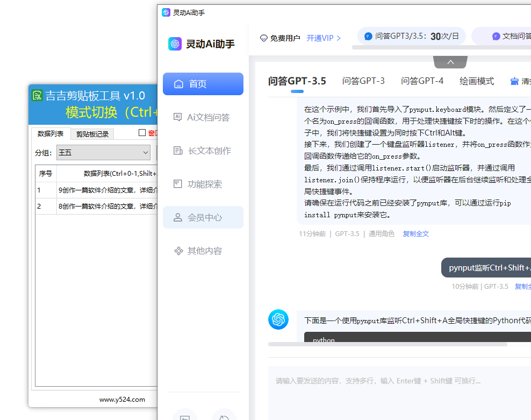Image resolution: width=531 pixels, height=420 pixels.
Task: Select row 1 starting with 9创作一篇软件介绍
Action: point(97,190)
